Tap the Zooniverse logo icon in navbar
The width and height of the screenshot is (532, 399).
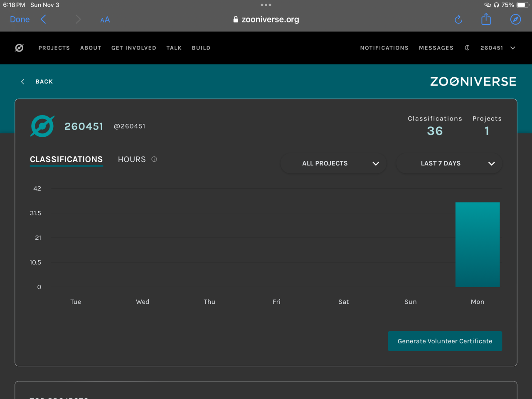[19, 48]
